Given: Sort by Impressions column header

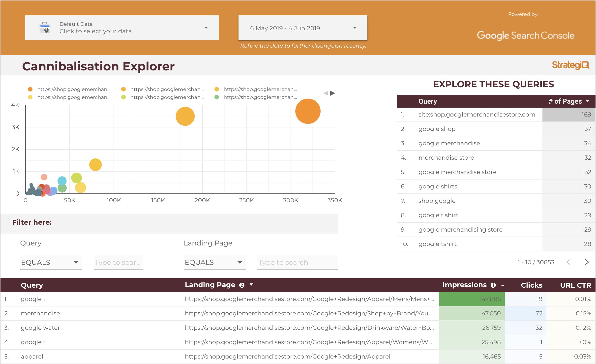Looking at the screenshot, I should (464, 285).
